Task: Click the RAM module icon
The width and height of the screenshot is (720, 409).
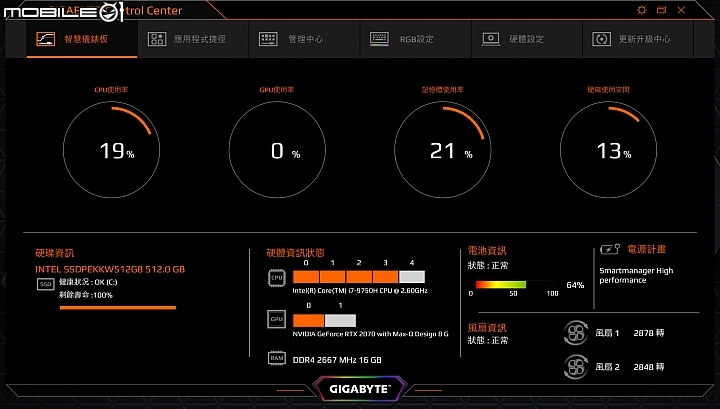Action: 277,358
